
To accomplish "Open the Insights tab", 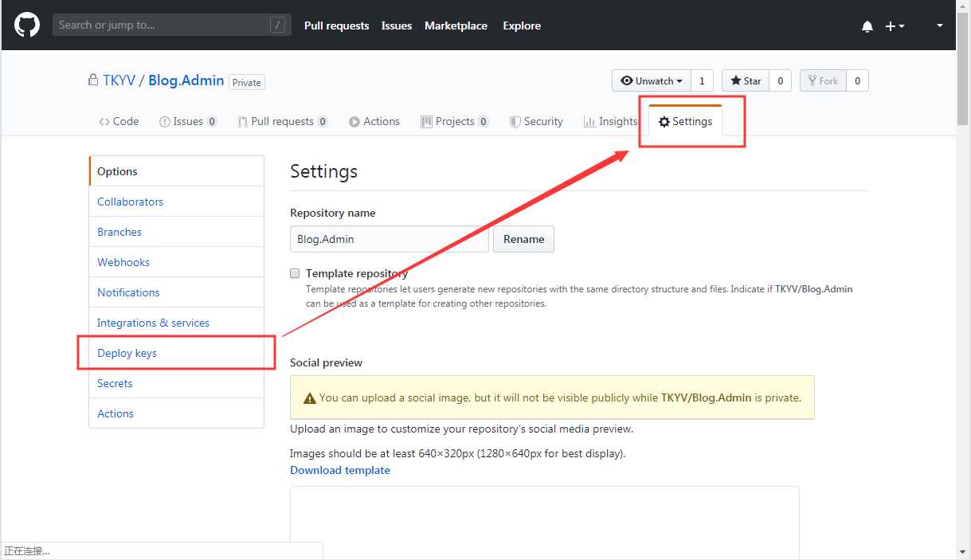I will pyautogui.click(x=611, y=121).
